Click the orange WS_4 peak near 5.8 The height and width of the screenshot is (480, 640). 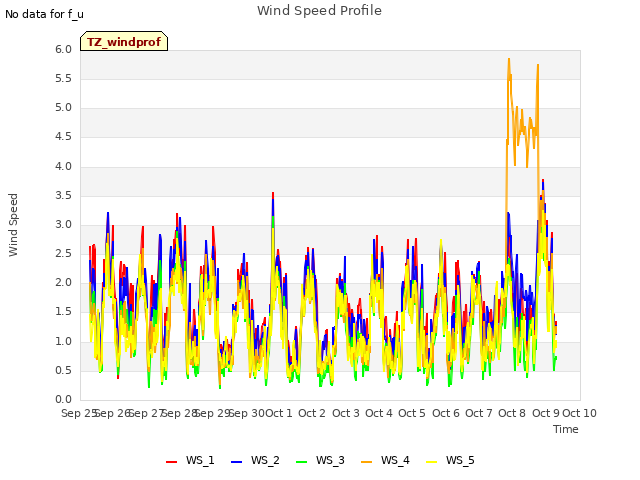coord(509,60)
